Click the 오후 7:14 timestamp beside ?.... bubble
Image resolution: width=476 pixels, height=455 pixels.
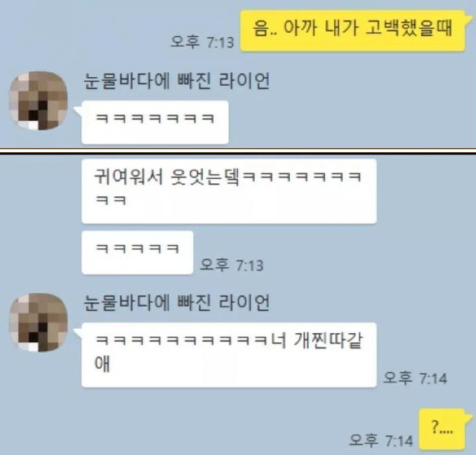coord(381,440)
